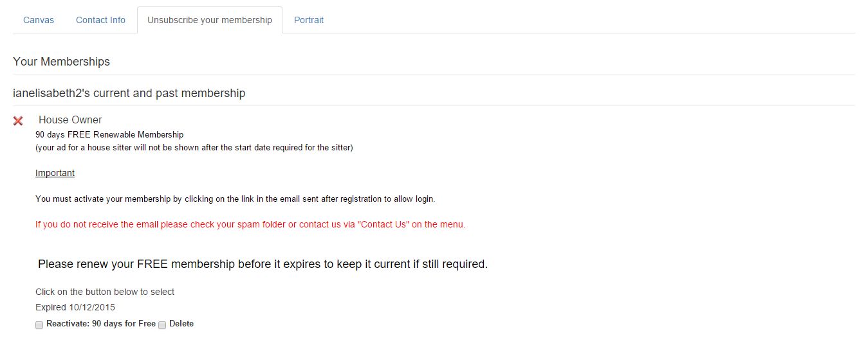The height and width of the screenshot is (338, 868).
Task: Go to the Portrait tab
Action: tap(309, 20)
